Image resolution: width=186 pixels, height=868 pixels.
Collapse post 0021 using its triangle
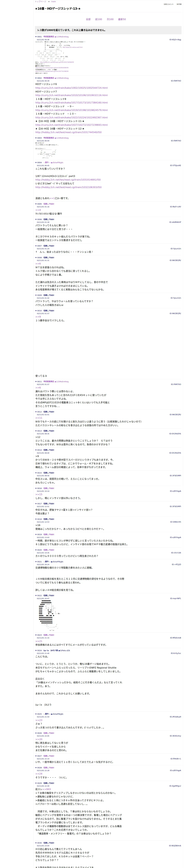pyautogui.click(x=36, y=562)
